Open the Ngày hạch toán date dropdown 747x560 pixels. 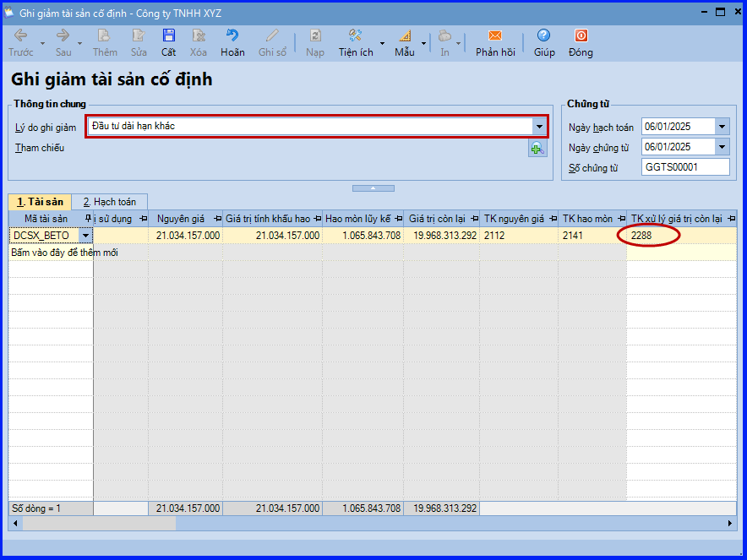click(722, 127)
